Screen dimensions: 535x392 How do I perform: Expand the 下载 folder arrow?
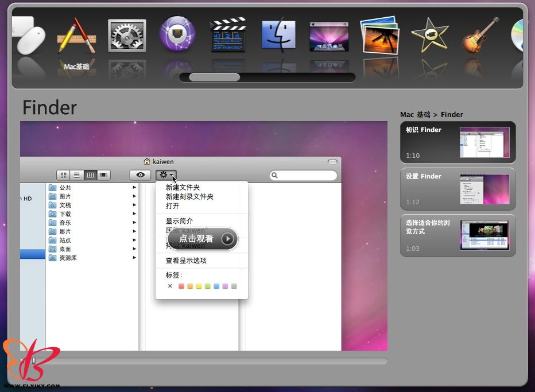(x=134, y=214)
